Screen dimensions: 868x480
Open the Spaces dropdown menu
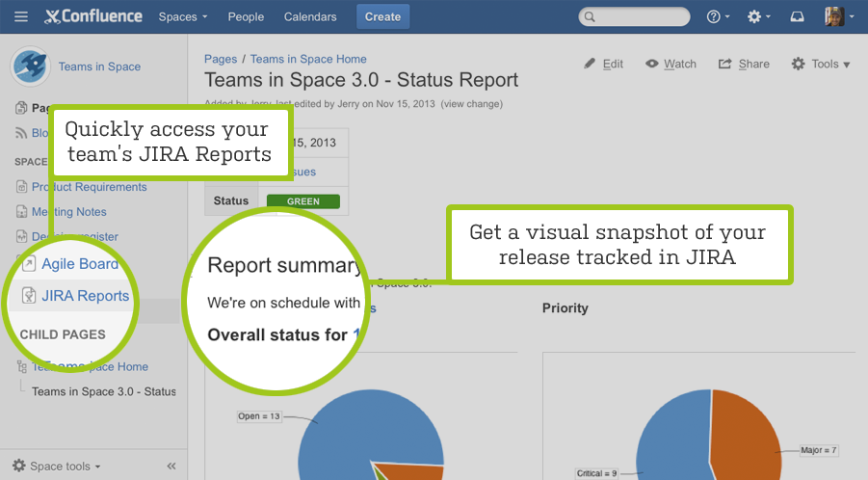[x=183, y=16]
